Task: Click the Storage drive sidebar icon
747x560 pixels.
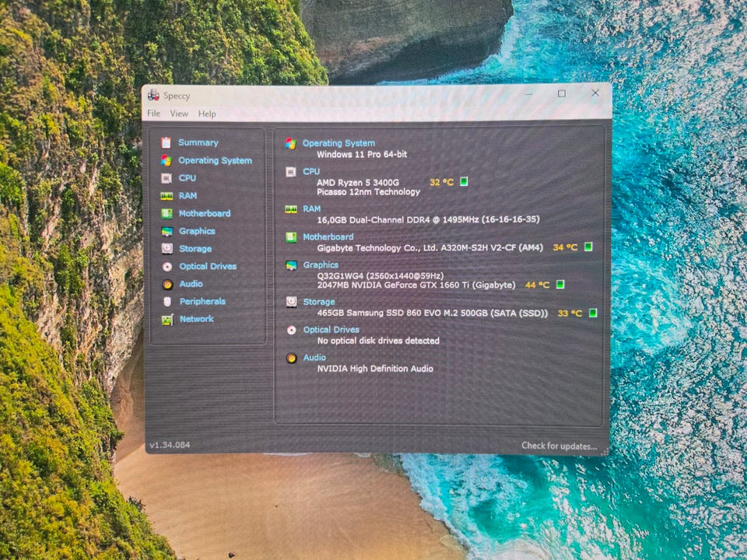Action: point(167,249)
